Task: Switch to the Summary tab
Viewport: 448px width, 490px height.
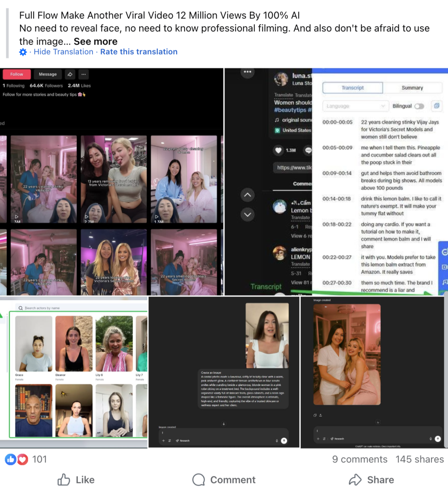Action: pyautogui.click(x=412, y=88)
